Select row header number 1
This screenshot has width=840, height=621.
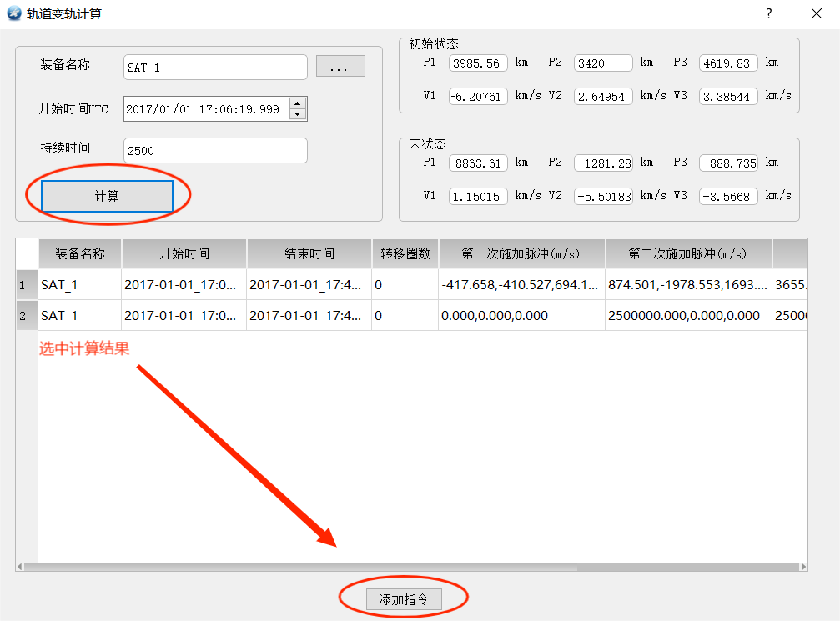pyautogui.click(x=27, y=285)
